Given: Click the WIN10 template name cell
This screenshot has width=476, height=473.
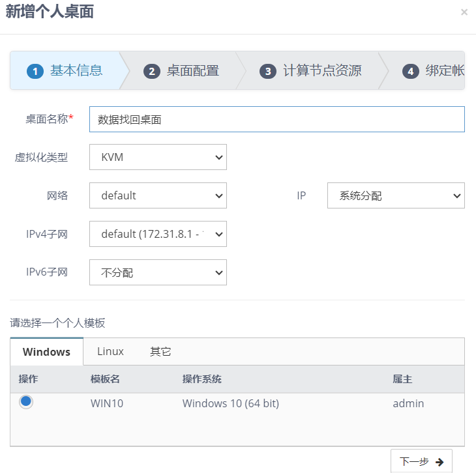Looking at the screenshot, I should point(107,403).
